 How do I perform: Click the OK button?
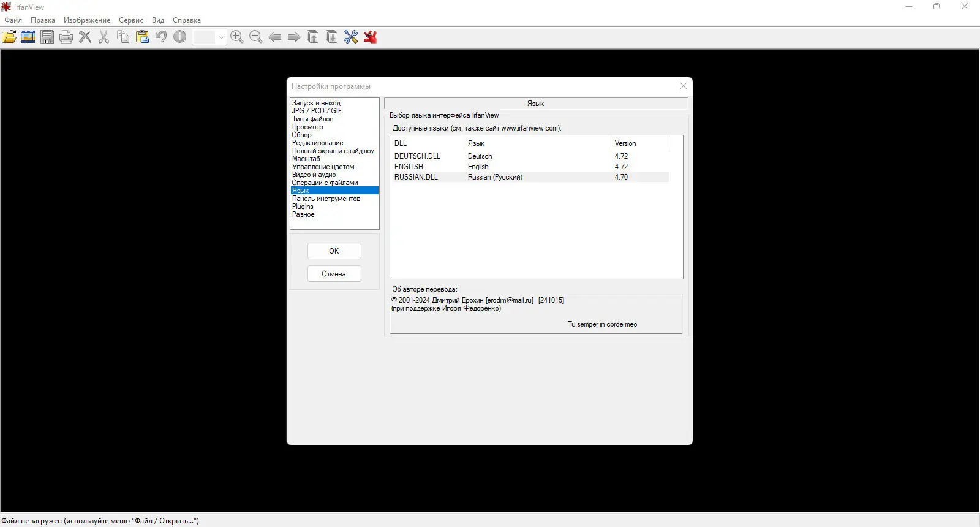[x=334, y=251]
